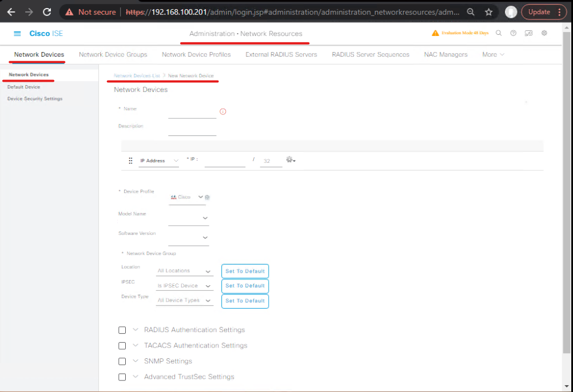Screen dimensions: 573x392
Task: Select Default Device in left sidebar
Action: coord(24,87)
